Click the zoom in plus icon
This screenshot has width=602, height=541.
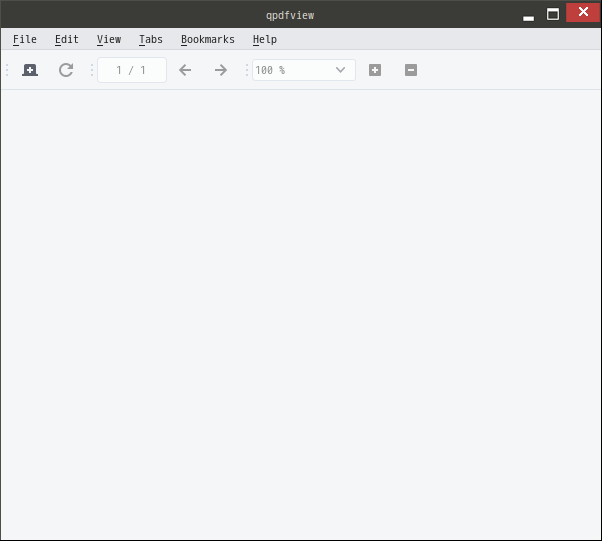(375, 70)
